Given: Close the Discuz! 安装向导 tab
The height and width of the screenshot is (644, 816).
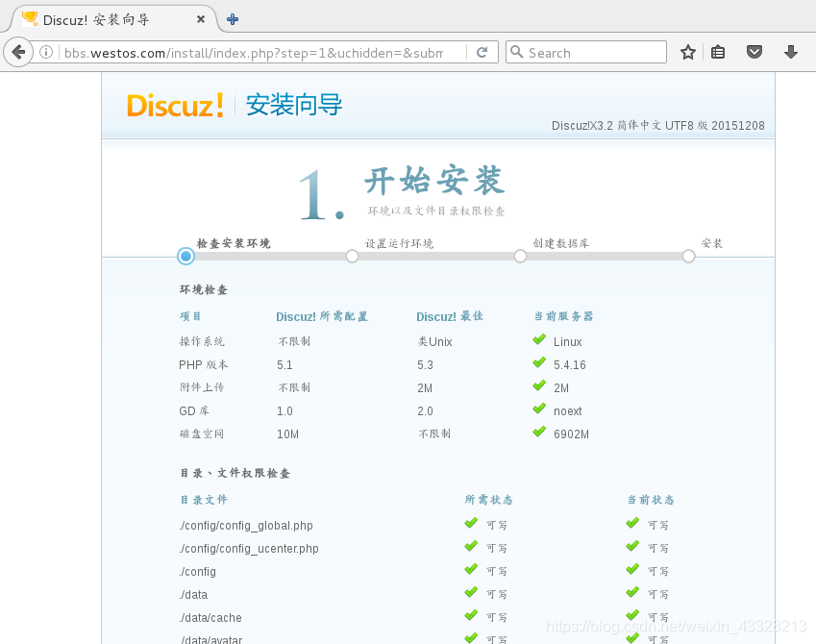Looking at the screenshot, I should click(x=201, y=19).
